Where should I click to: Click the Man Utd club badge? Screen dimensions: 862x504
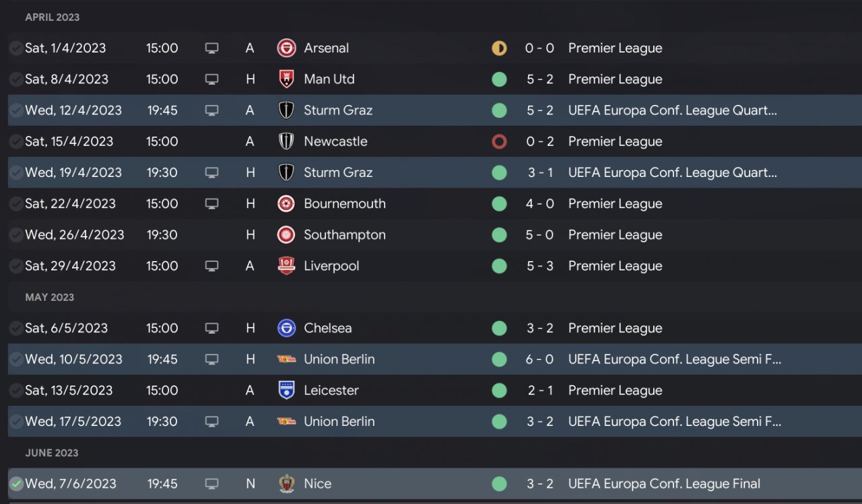[x=287, y=79]
